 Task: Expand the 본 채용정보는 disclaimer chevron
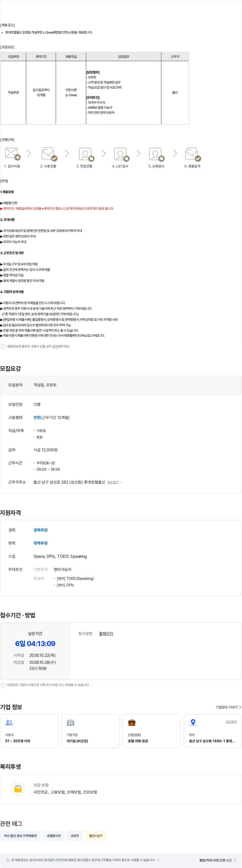(x=158, y=860)
